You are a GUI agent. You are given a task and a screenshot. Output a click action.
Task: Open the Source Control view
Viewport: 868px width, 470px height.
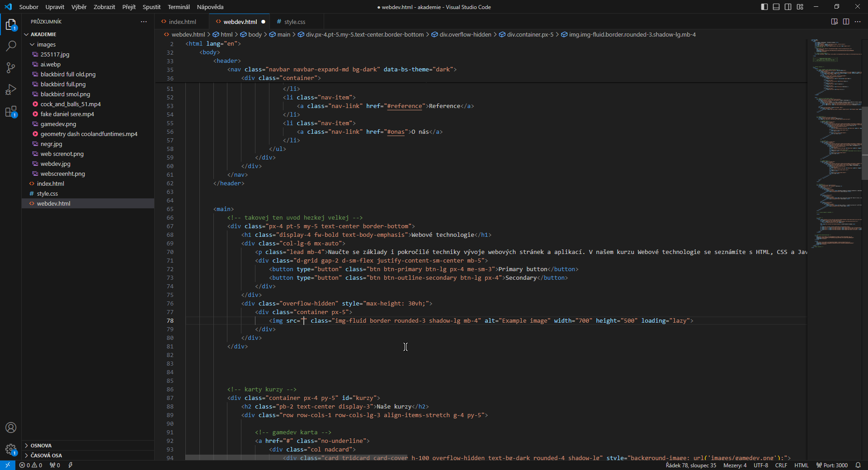(x=11, y=68)
